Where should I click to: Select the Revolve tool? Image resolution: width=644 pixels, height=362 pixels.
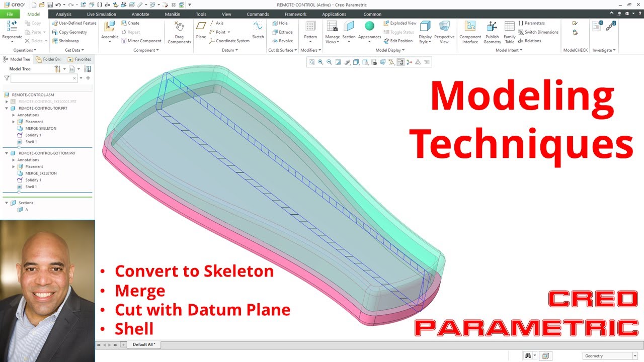coord(282,41)
